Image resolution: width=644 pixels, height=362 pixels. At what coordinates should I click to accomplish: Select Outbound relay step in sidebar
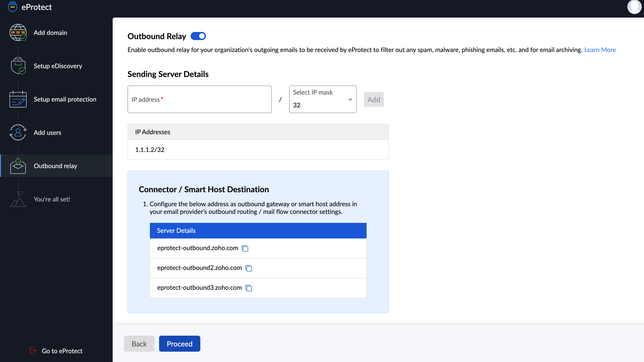pyautogui.click(x=55, y=166)
